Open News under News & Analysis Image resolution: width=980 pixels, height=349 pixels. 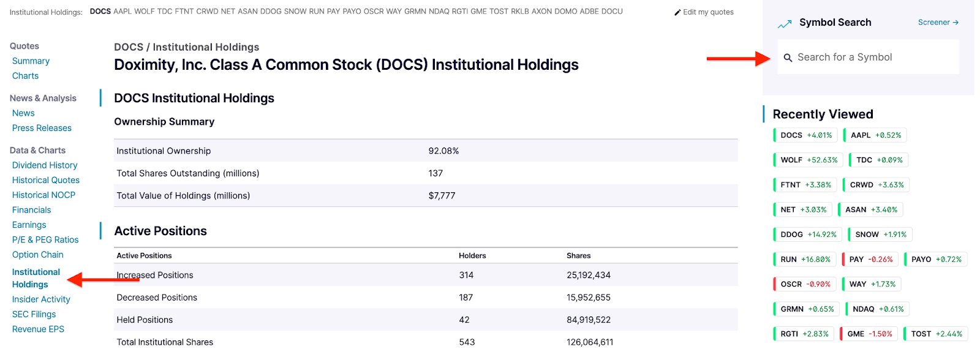pos(23,113)
